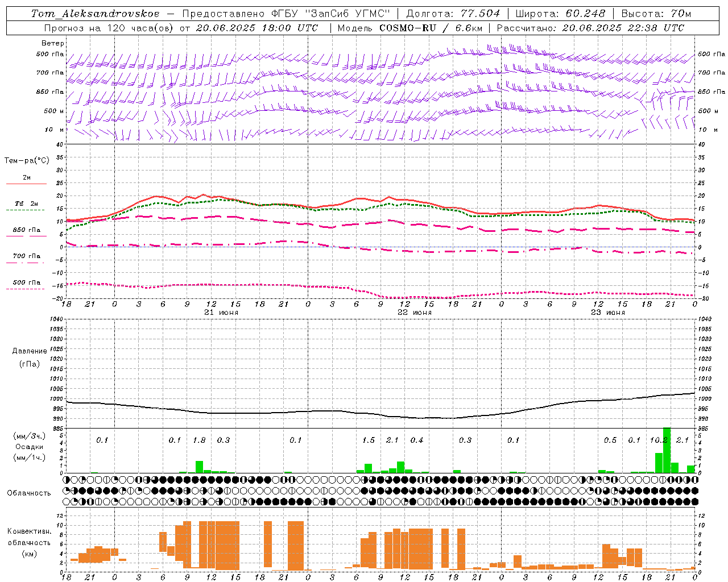The height and width of the screenshot is (582, 728).
Task: Click the precipitation total 1.5
Action: (369, 440)
